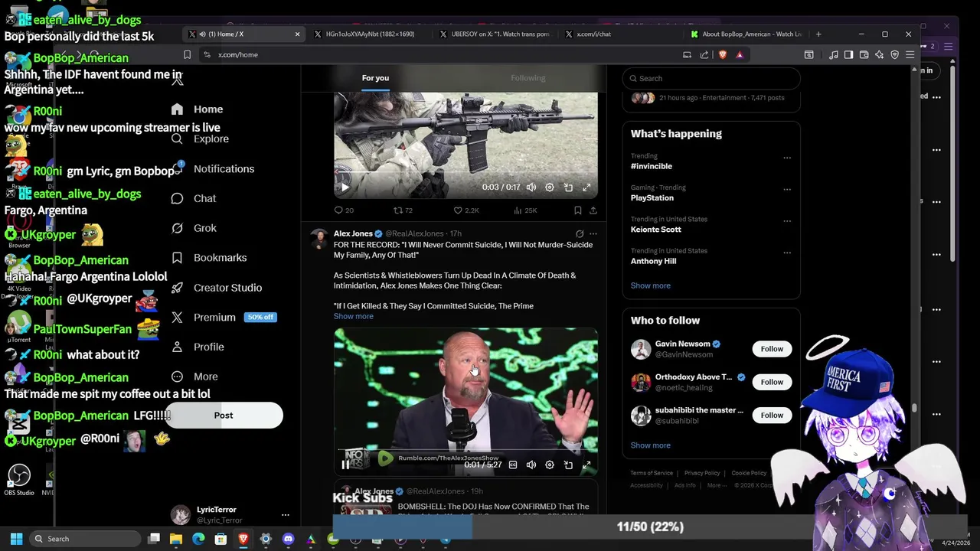Open Grok in the X sidebar

click(194, 228)
